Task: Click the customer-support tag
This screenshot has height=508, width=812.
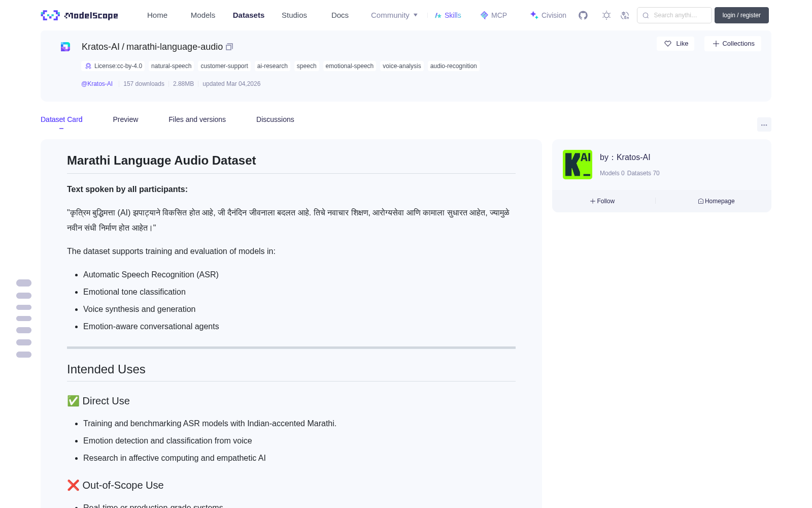Action: [224, 66]
